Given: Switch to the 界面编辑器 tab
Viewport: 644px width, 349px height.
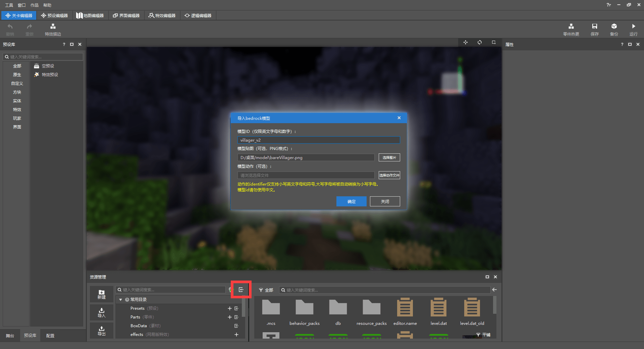Looking at the screenshot, I should [x=126, y=15].
